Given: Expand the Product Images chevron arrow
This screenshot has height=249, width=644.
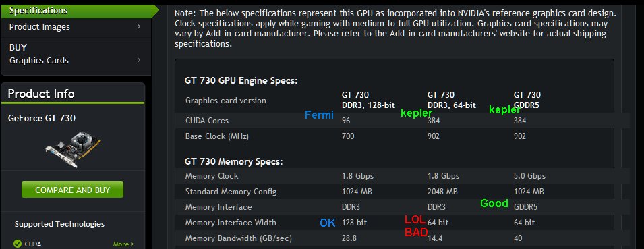Looking at the screenshot, I should pos(139,26).
